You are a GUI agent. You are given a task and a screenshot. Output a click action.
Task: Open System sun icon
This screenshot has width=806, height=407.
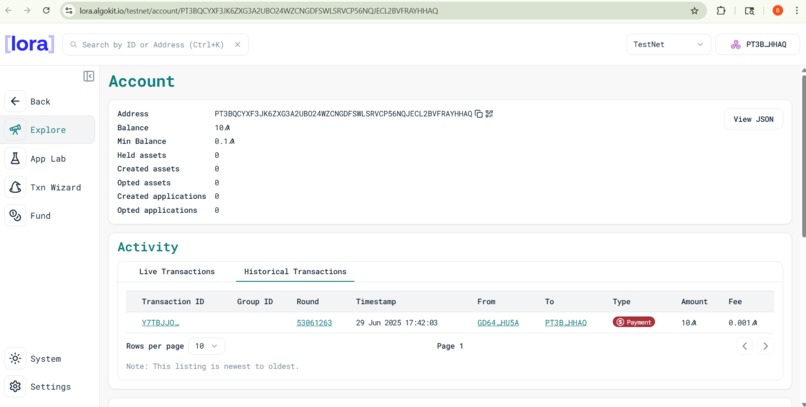click(15, 358)
